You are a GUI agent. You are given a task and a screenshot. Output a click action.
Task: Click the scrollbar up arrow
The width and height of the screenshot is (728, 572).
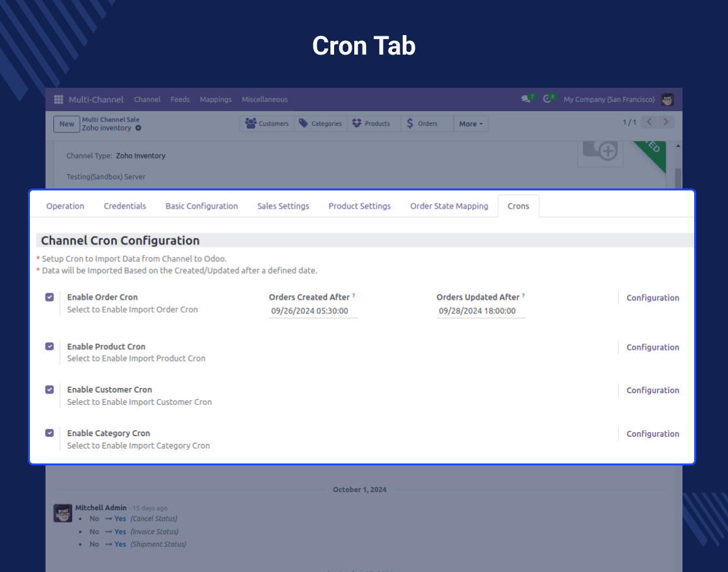click(x=678, y=146)
